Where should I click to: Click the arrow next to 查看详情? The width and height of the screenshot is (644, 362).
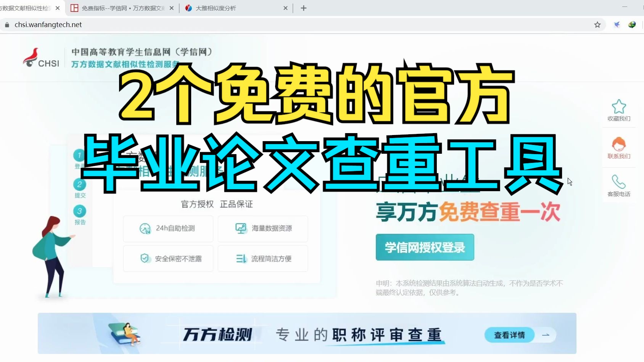[546, 335]
